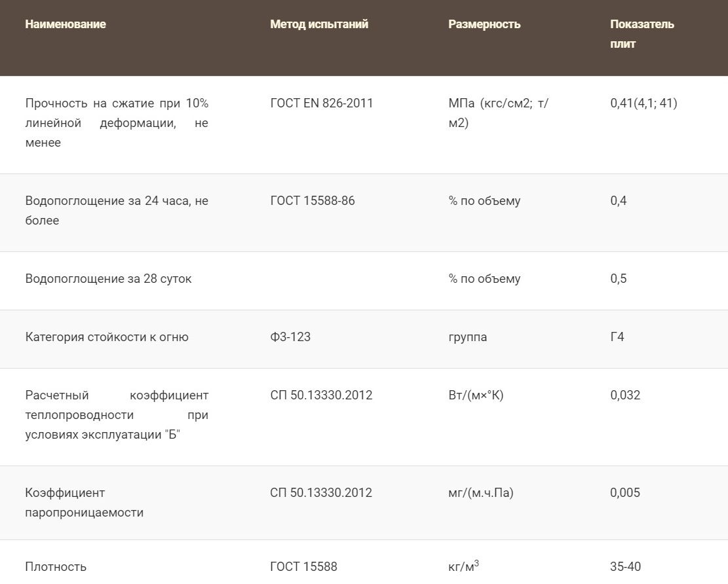728x584 pixels.
Task: Click the "ГОСТ 15588-86" test method cell
Action: coord(313,201)
